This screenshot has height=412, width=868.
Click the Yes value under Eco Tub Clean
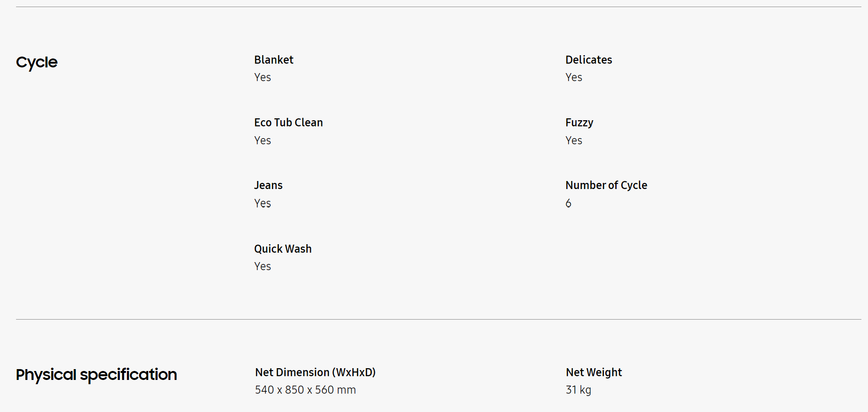263,140
